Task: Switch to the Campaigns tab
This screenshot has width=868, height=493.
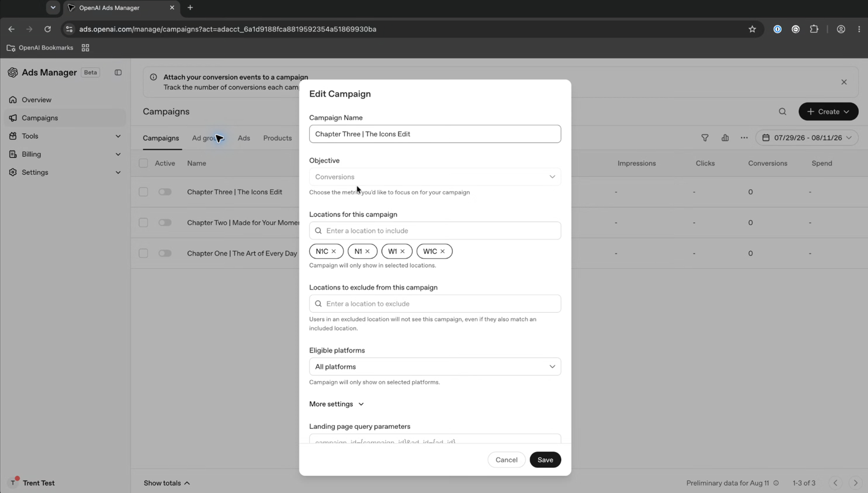Action: 161,138
